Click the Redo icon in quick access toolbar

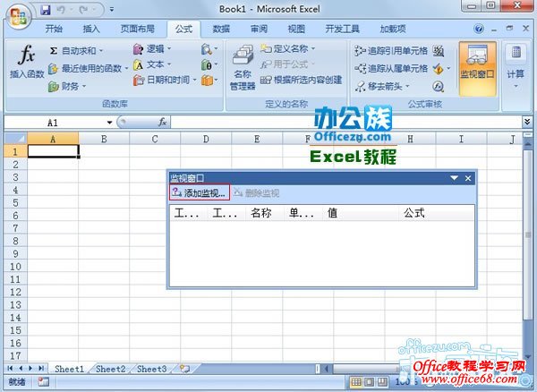coord(83,10)
